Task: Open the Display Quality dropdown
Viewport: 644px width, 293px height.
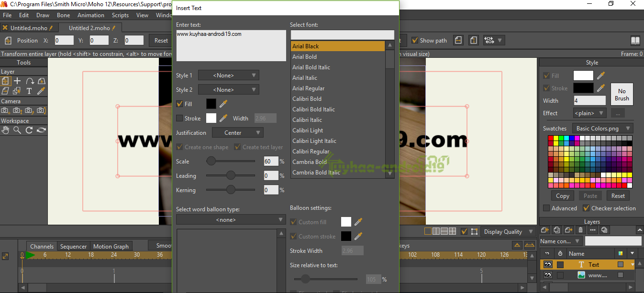Action: click(x=508, y=231)
